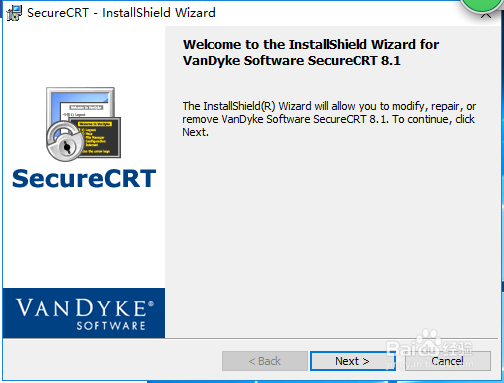Image resolution: width=504 pixels, height=383 pixels.
Task: Click the SOFTWARE text under VanDyke
Action: [111, 326]
